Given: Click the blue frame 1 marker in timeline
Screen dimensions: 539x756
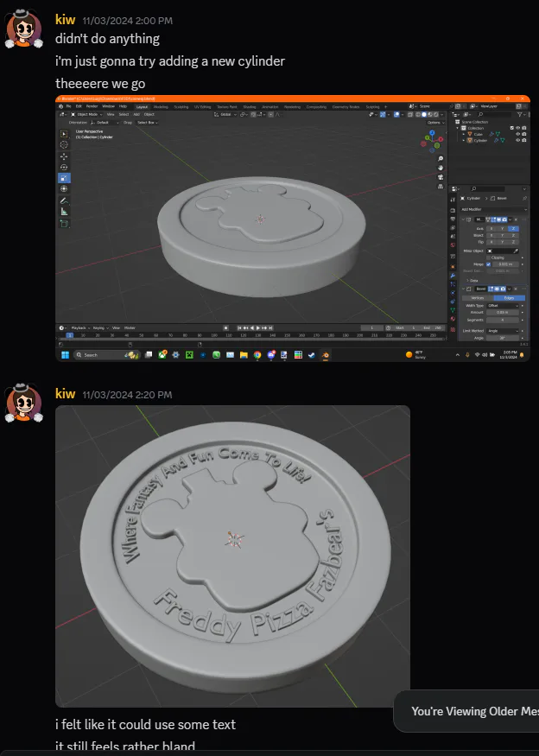Looking at the screenshot, I should [x=70, y=334].
